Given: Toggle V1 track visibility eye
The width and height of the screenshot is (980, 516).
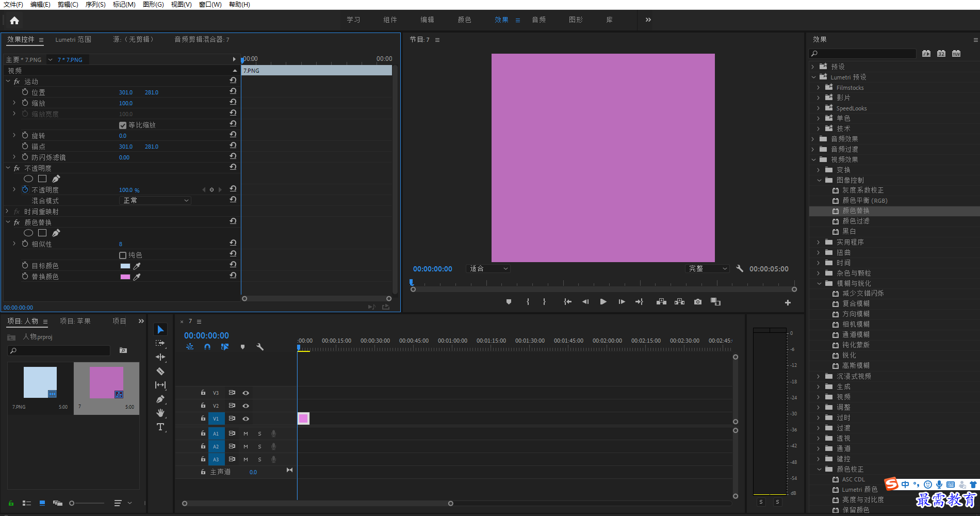Looking at the screenshot, I should point(246,418).
